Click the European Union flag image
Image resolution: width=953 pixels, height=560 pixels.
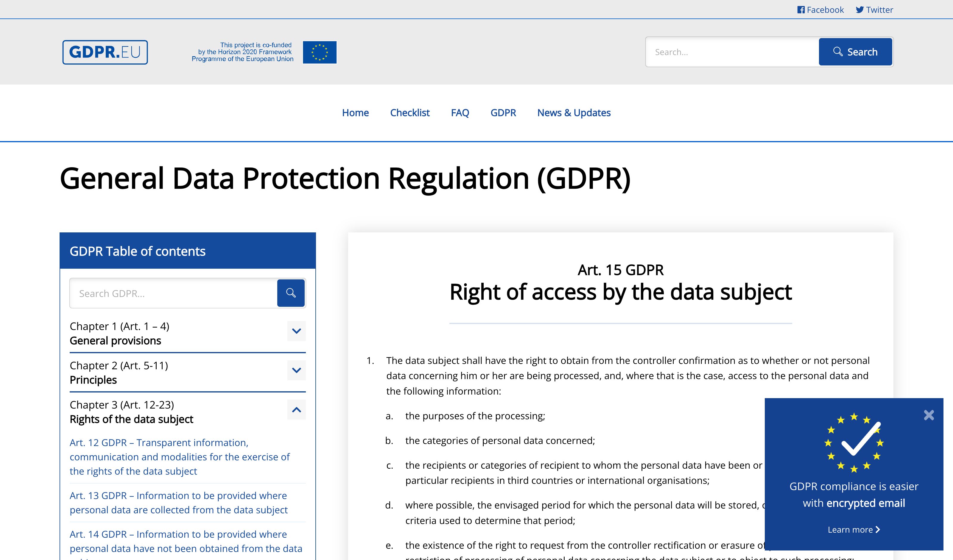click(x=320, y=52)
